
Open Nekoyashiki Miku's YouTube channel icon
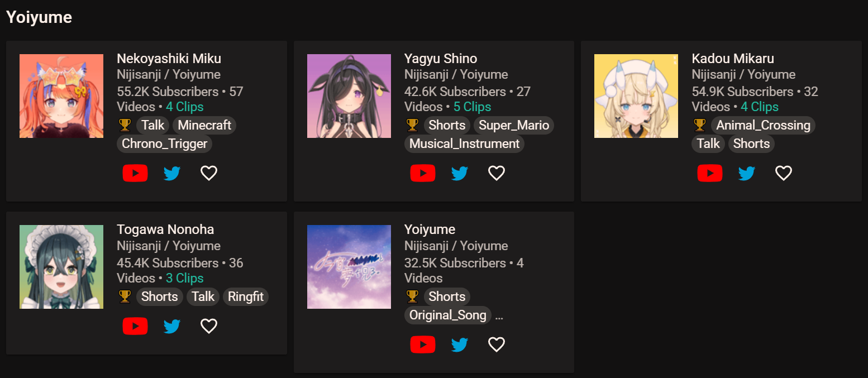click(135, 173)
